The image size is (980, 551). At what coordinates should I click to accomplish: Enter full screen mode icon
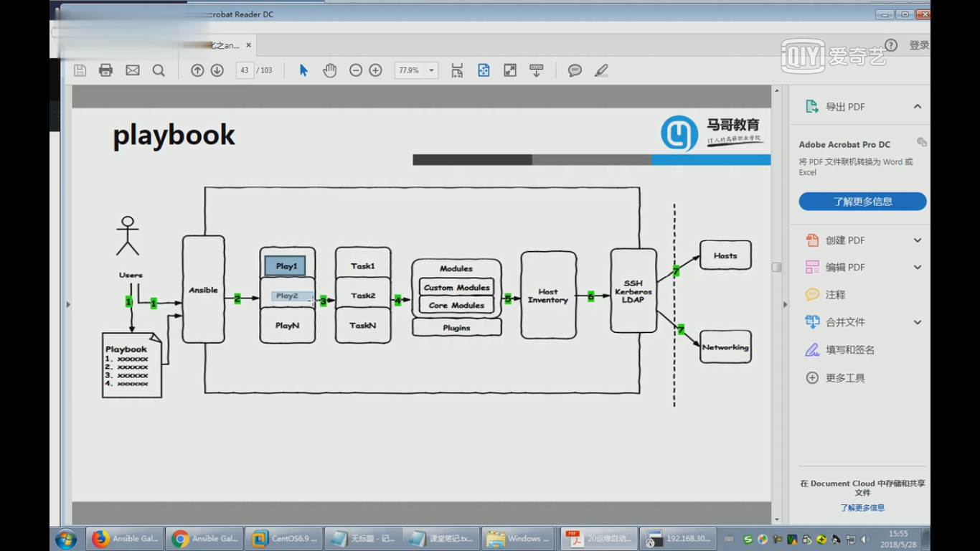(x=510, y=70)
